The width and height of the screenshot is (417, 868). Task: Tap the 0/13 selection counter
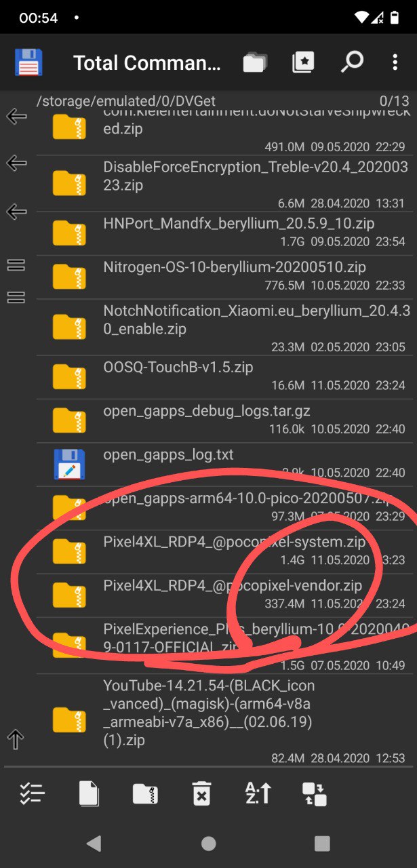[x=395, y=101]
